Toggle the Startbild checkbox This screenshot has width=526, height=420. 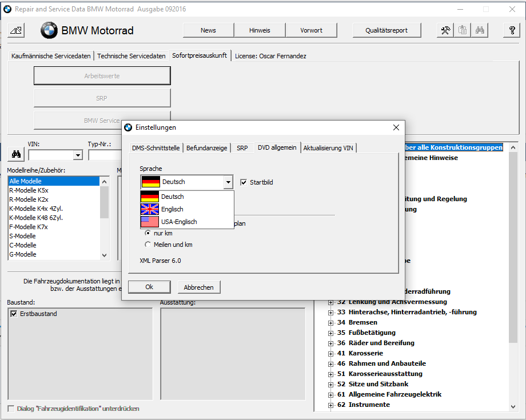click(x=244, y=182)
